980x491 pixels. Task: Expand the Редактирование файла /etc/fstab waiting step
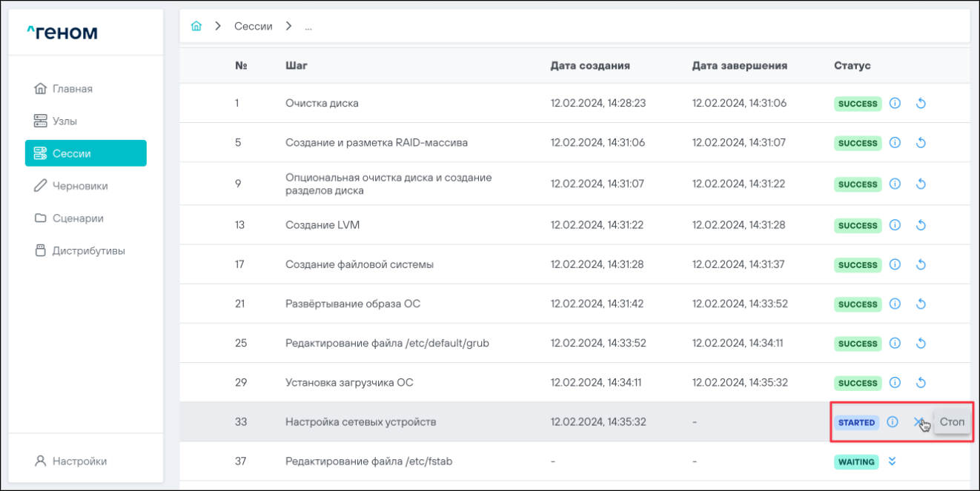(893, 461)
